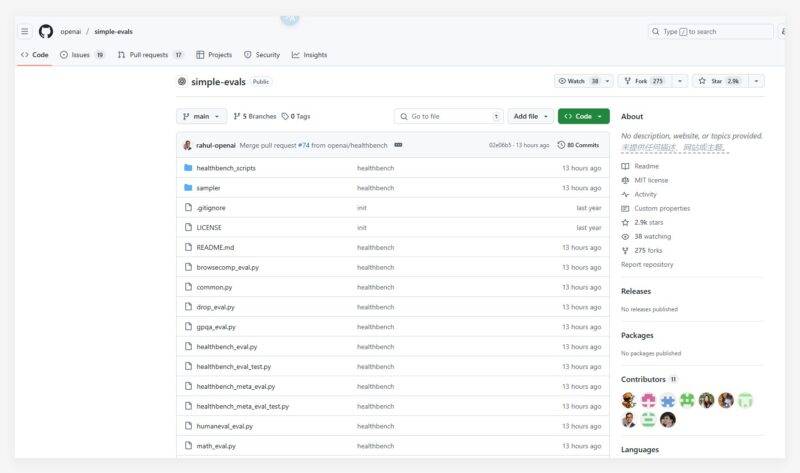View the 80 Commits history
The height and width of the screenshot is (473, 800).
pos(578,145)
